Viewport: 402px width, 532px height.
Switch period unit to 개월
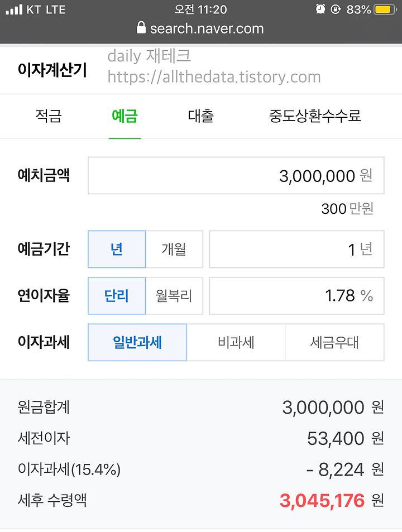pos(174,249)
